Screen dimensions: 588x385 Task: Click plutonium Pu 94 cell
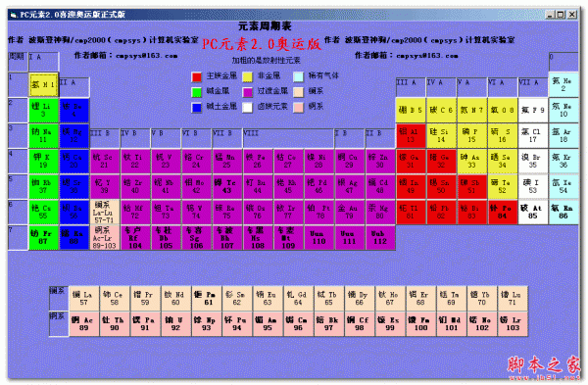[x=237, y=324]
